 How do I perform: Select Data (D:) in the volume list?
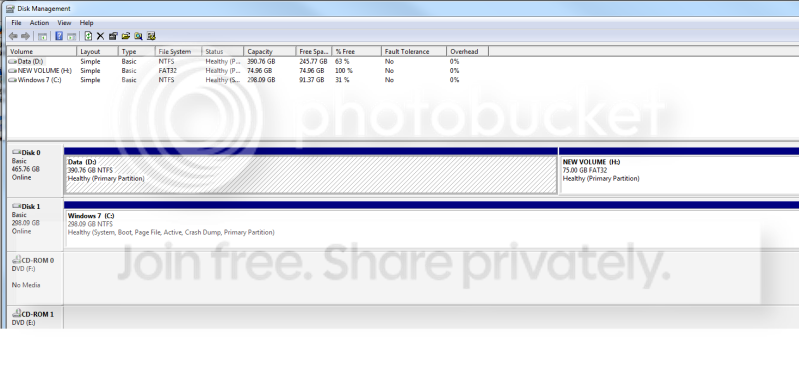[x=30, y=62]
